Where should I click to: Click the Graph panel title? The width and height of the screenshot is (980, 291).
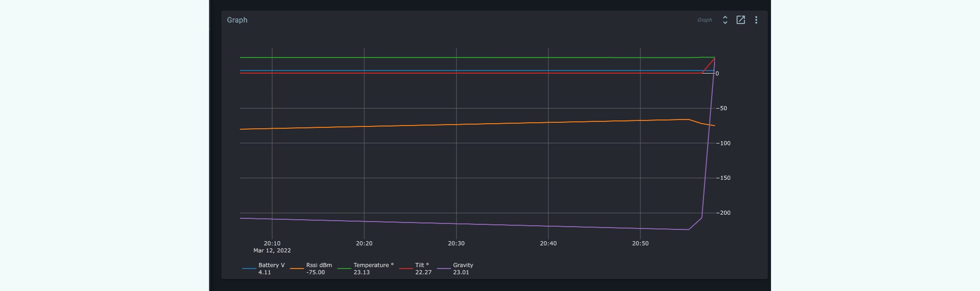click(x=237, y=20)
